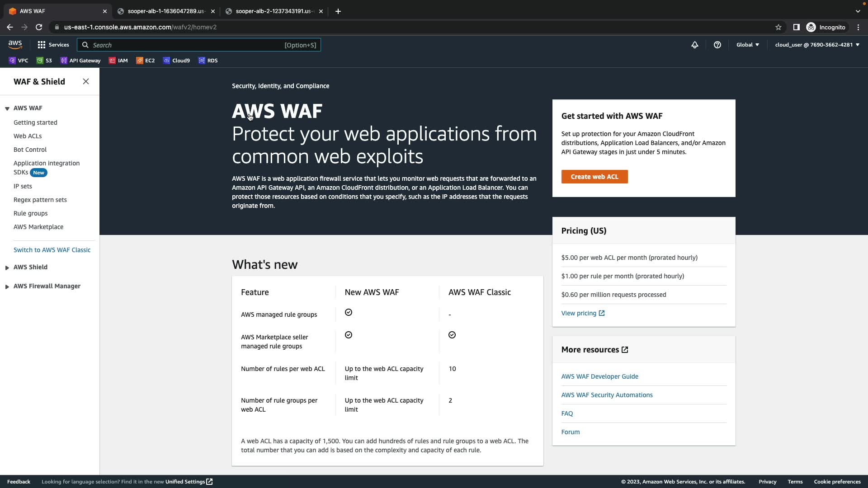Open the Global region dropdown
Viewport: 868px width, 488px height.
coord(747,45)
